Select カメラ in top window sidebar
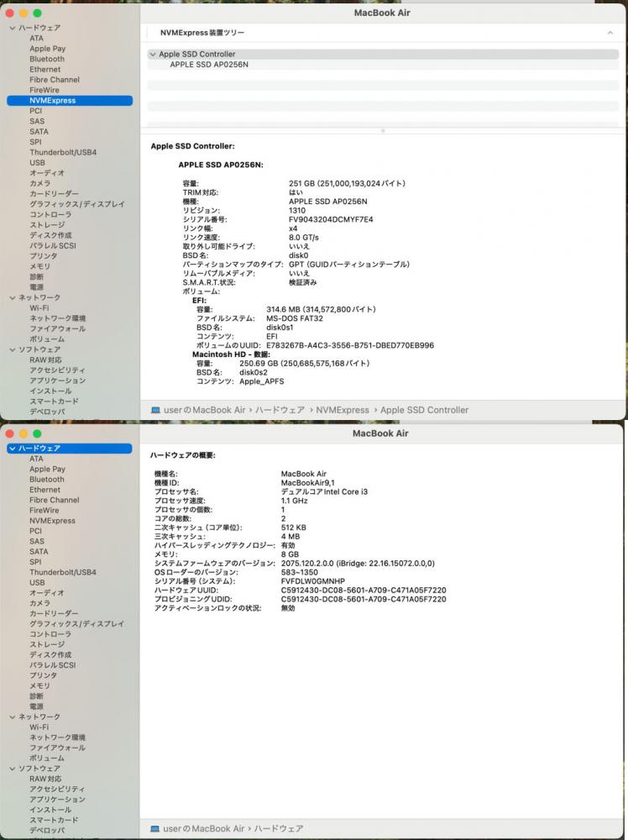Screen dimensions: 628x840 click(x=40, y=184)
